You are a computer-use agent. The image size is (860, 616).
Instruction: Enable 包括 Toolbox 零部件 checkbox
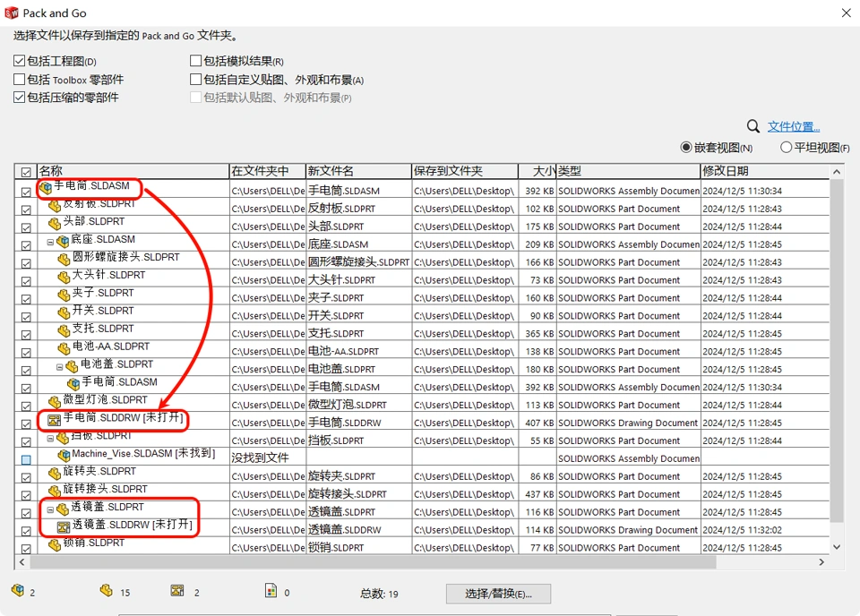[x=19, y=79]
